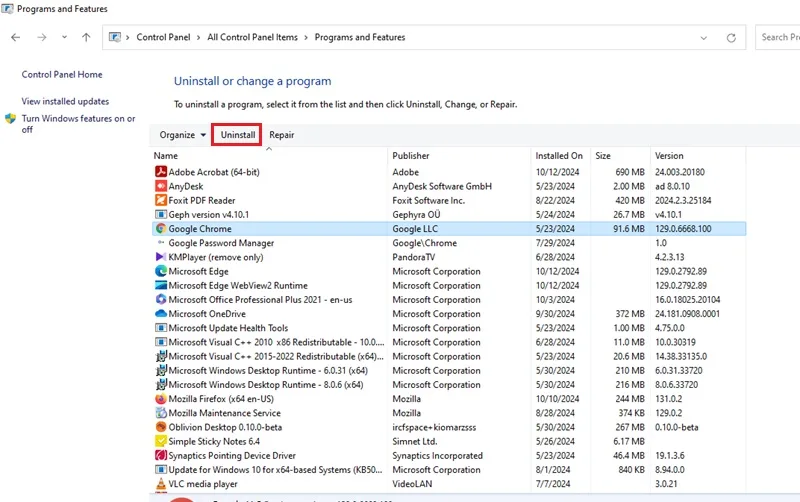The width and height of the screenshot is (800, 502).
Task: Click the Search Programs input field
Action: [778, 37]
